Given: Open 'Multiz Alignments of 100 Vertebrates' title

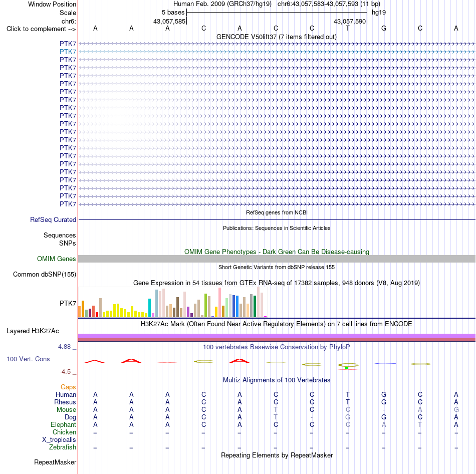Looking at the screenshot, I should [x=277, y=380].
